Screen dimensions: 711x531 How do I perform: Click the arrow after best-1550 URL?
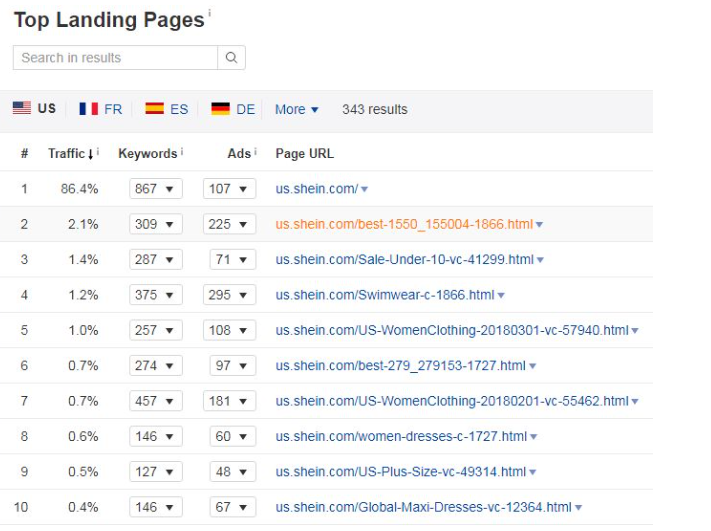tap(539, 225)
